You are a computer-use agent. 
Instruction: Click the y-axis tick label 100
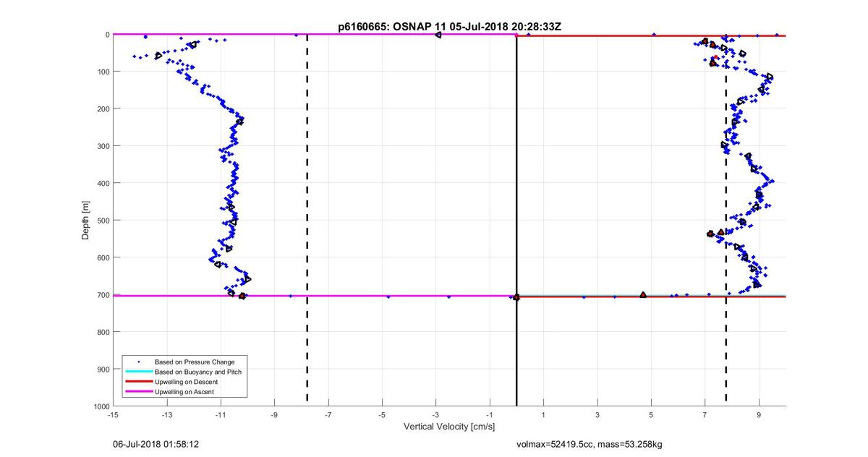103,72
